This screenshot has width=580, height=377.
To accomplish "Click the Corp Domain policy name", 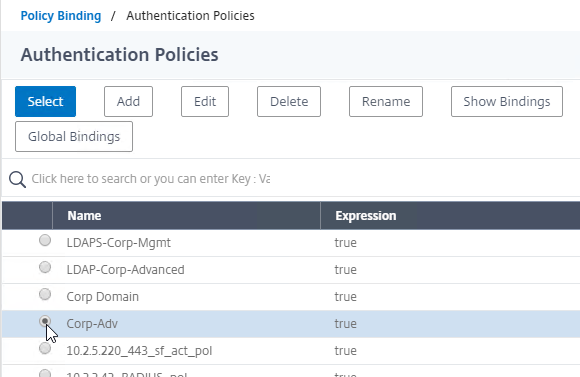I will point(102,297).
